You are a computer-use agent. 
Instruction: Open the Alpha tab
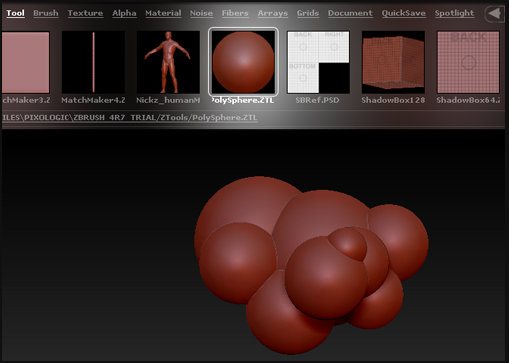(124, 13)
